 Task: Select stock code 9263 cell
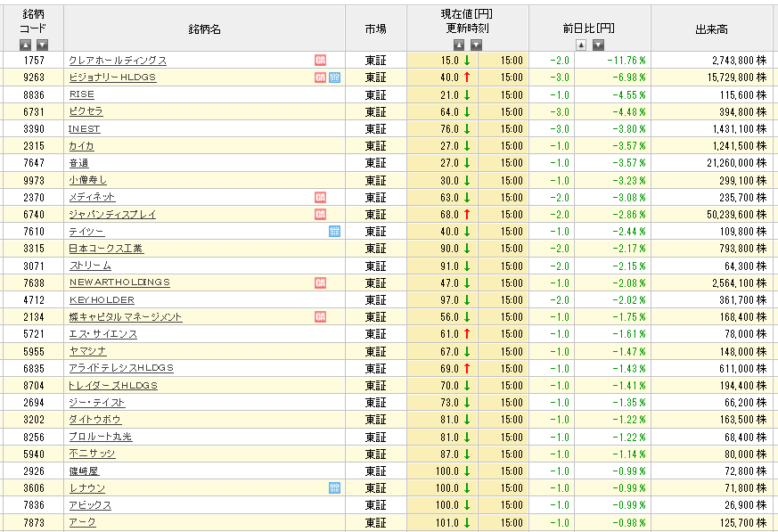(34, 78)
